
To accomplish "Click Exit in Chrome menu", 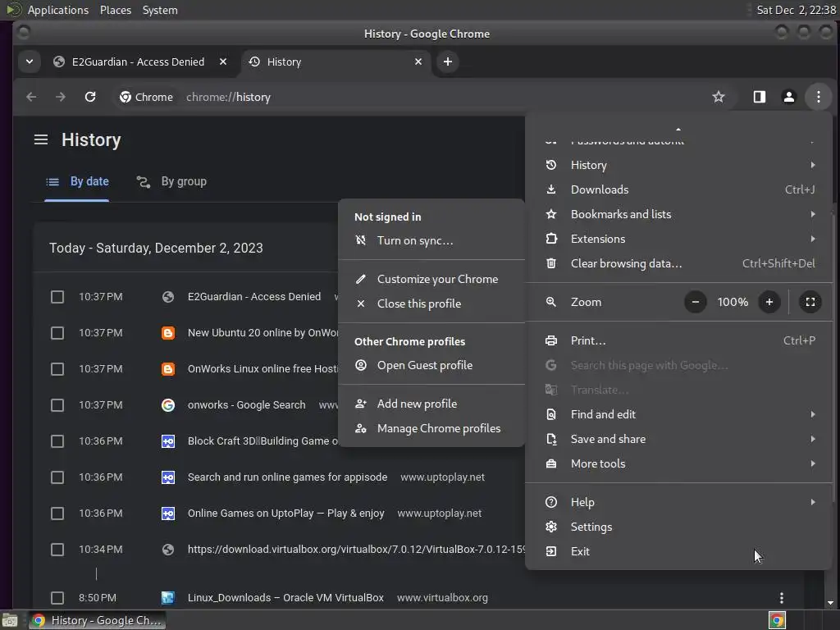I will tap(678, 552).
